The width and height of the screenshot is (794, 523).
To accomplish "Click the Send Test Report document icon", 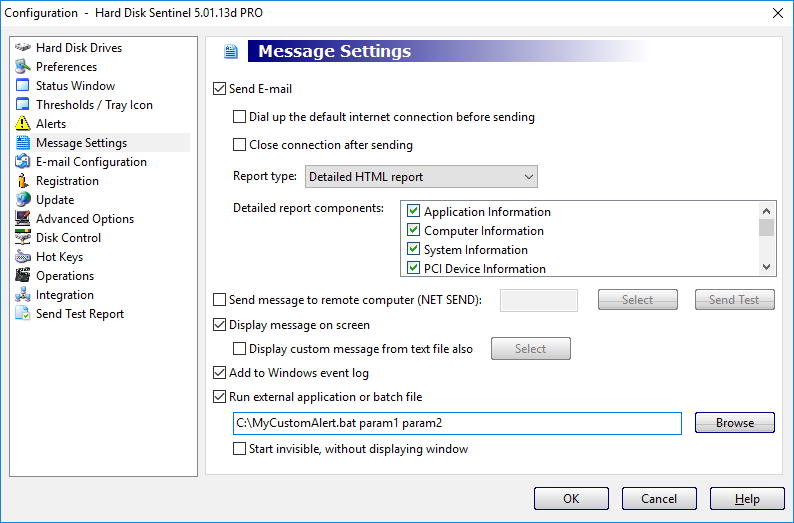I will point(23,313).
